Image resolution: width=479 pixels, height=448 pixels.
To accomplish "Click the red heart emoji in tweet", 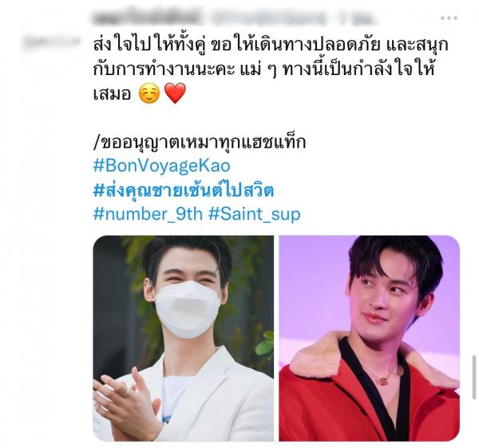I will click(x=175, y=93).
